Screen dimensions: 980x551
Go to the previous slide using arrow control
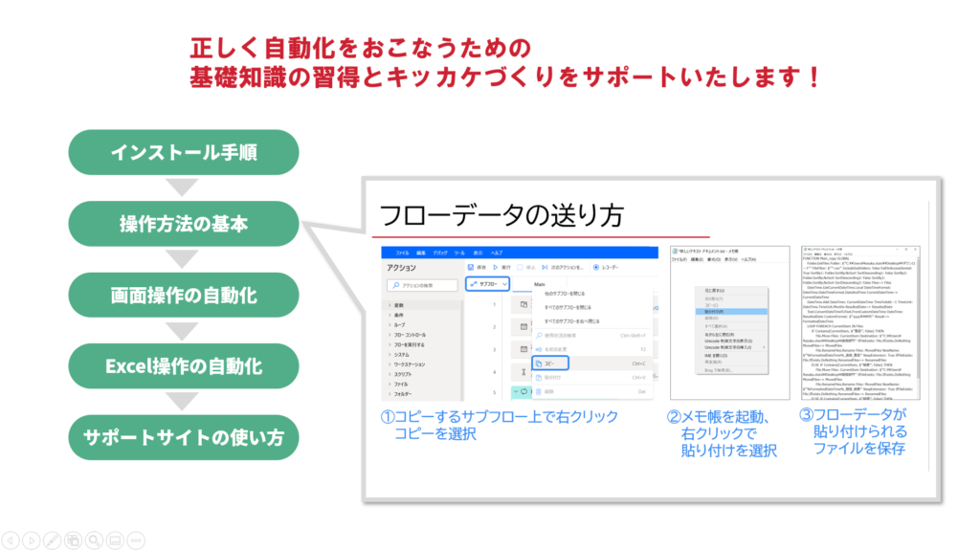[x=11, y=540]
